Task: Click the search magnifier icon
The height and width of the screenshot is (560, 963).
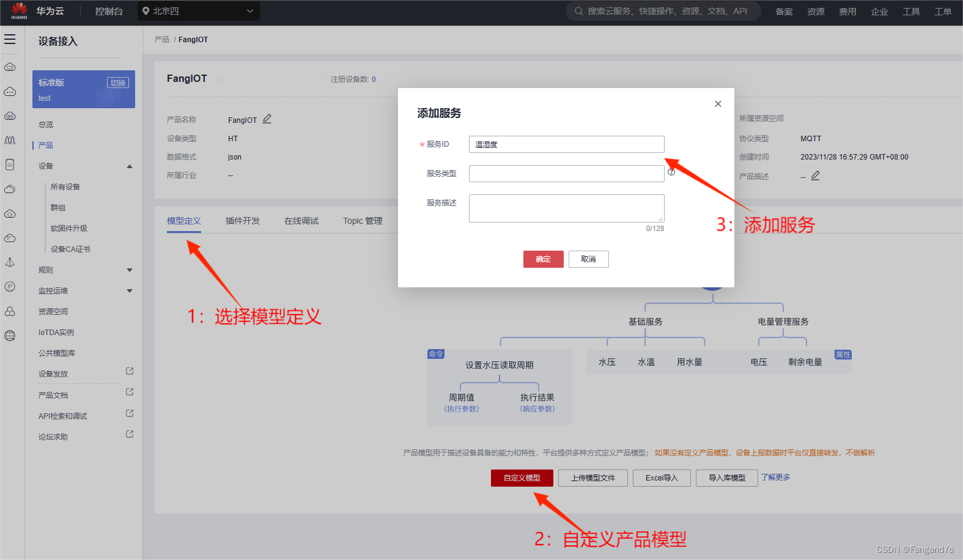Action: tap(578, 11)
